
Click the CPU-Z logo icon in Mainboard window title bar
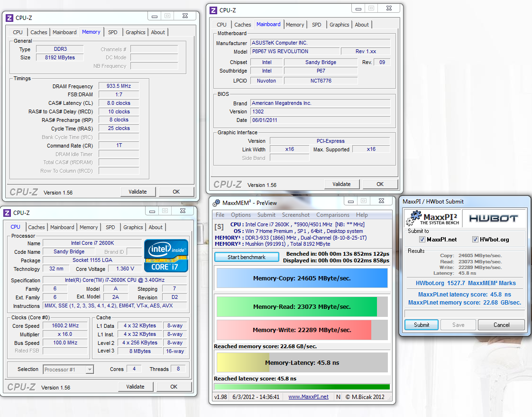(x=213, y=10)
